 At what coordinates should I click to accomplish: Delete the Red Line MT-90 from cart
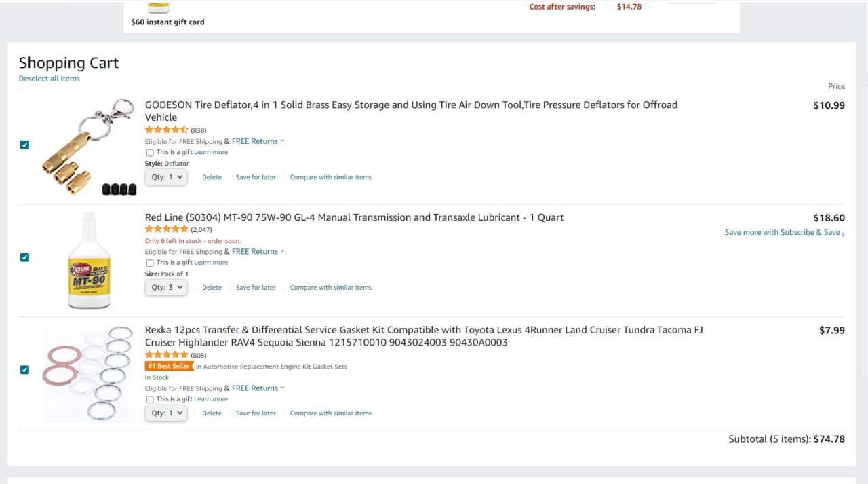pos(212,287)
